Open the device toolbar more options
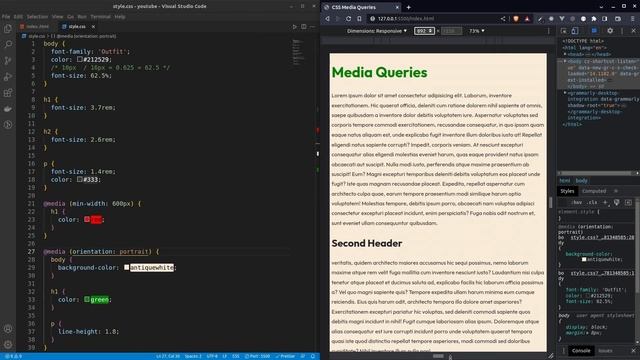Screen dimensions: 640x360 click(549, 31)
